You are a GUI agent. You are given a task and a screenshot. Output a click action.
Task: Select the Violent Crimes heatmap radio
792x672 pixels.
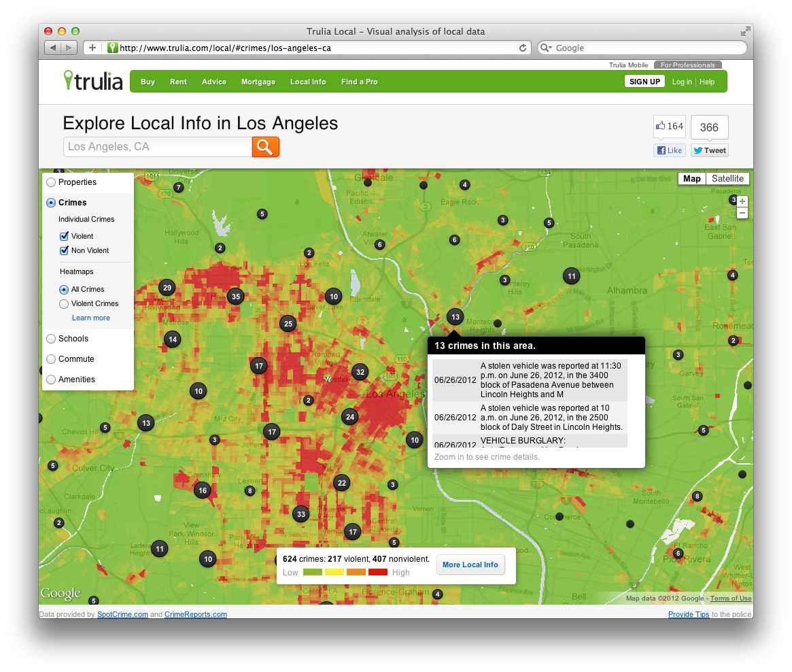pyautogui.click(x=64, y=303)
